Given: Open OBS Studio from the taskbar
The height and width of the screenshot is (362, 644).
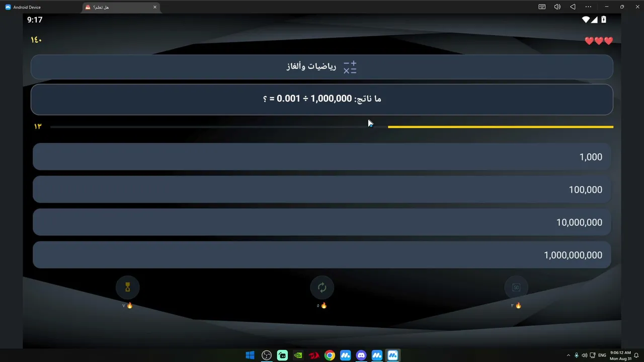Looking at the screenshot, I should pyautogui.click(x=267, y=355).
